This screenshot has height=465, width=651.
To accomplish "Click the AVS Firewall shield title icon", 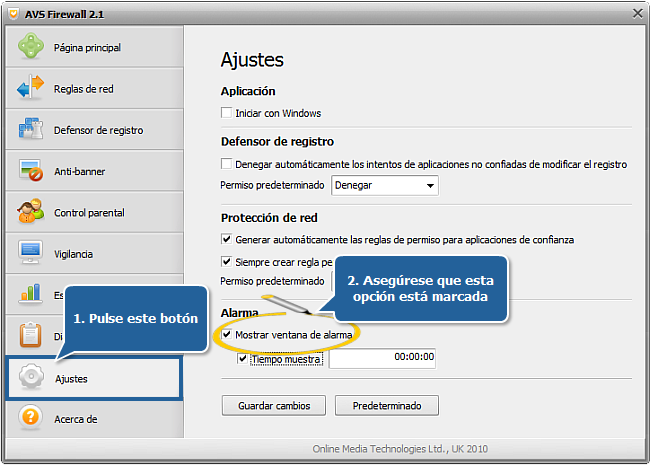I will coord(13,14).
